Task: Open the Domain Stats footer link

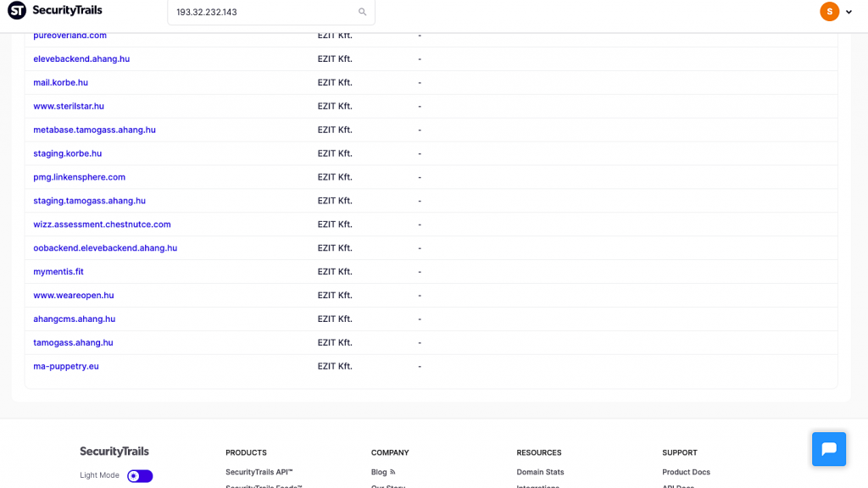Action: 540,472
